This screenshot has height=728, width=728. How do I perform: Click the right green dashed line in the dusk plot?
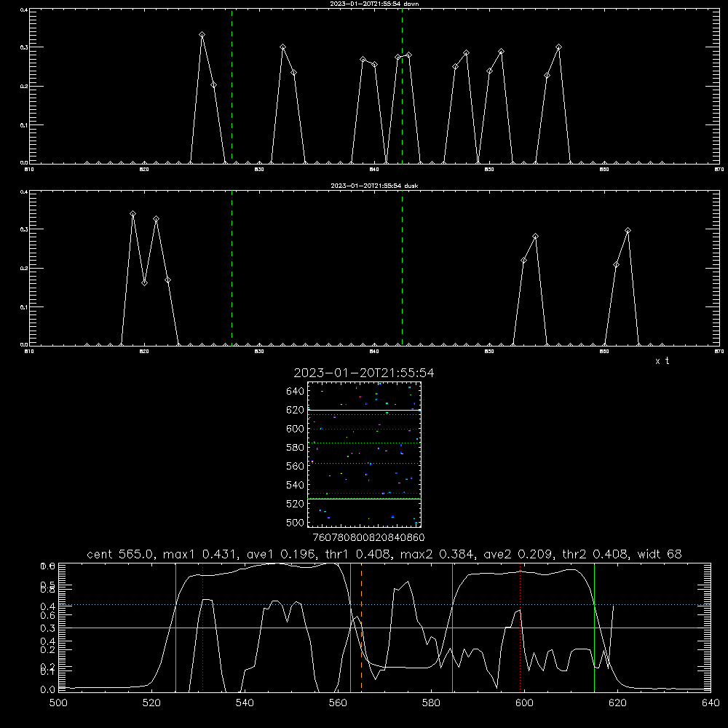click(402, 268)
